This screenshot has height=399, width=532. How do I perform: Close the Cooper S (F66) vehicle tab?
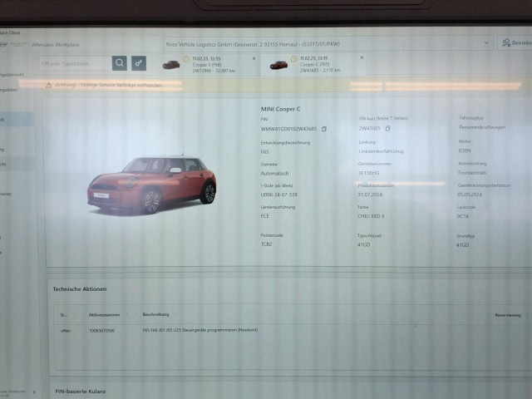pos(254,58)
